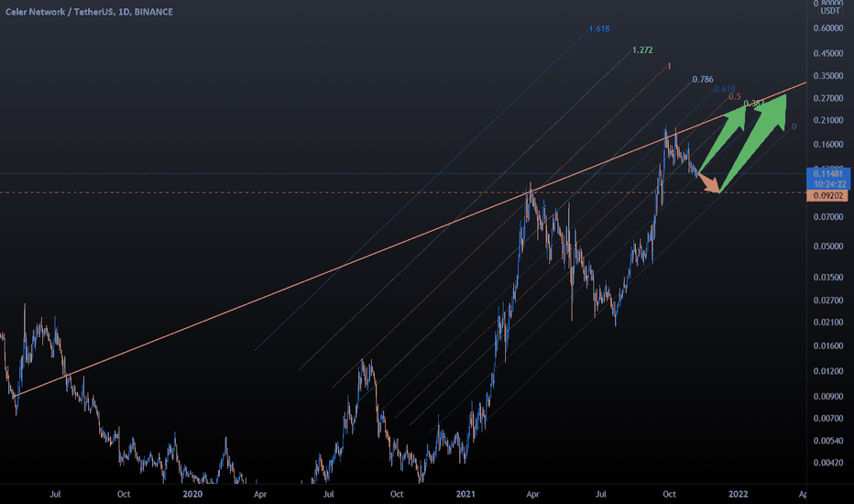Click the 10:24:22 bar countdown timer
The width and height of the screenshot is (854, 504).
(x=827, y=184)
